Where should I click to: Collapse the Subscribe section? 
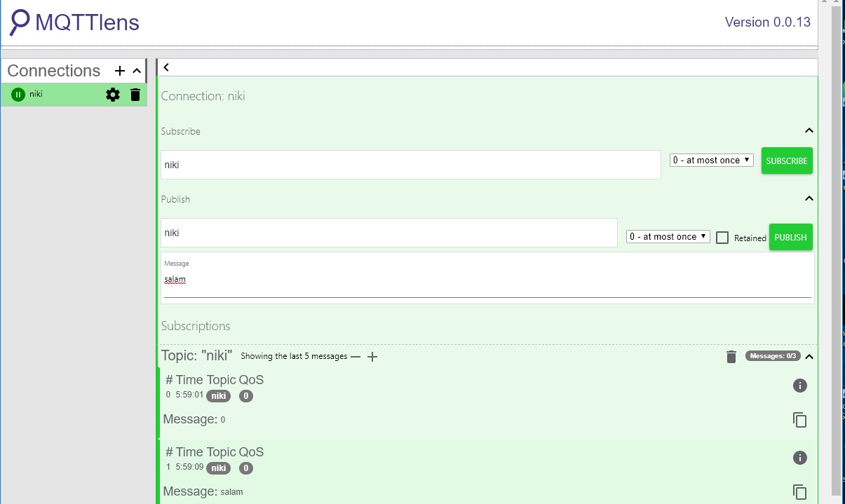click(809, 131)
